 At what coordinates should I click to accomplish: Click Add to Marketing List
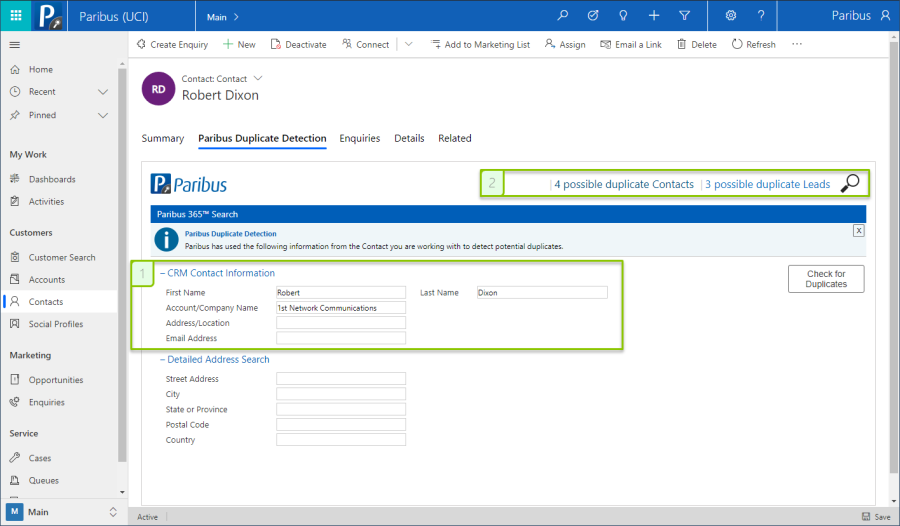[x=480, y=44]
